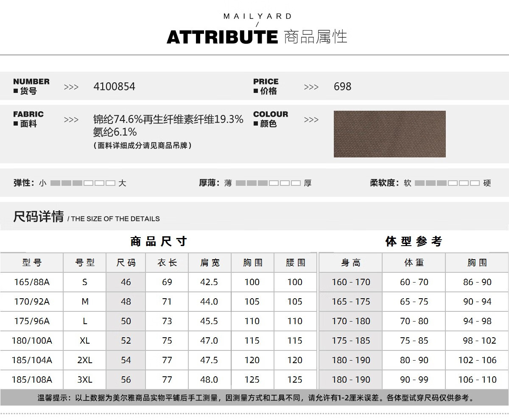Click the 衣长 column header
Image resolution: width=509 pixels, height=420 pixels.
tap(167, 263)
